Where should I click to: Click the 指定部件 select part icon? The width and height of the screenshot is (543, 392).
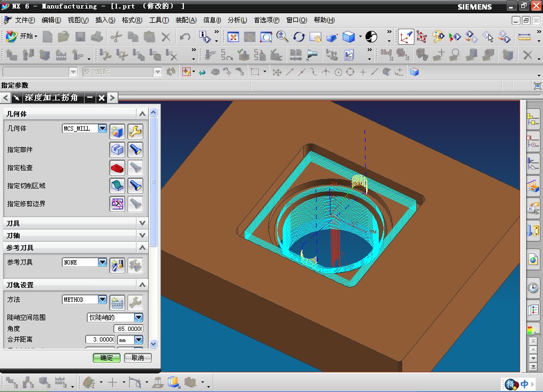coord(117,150)
